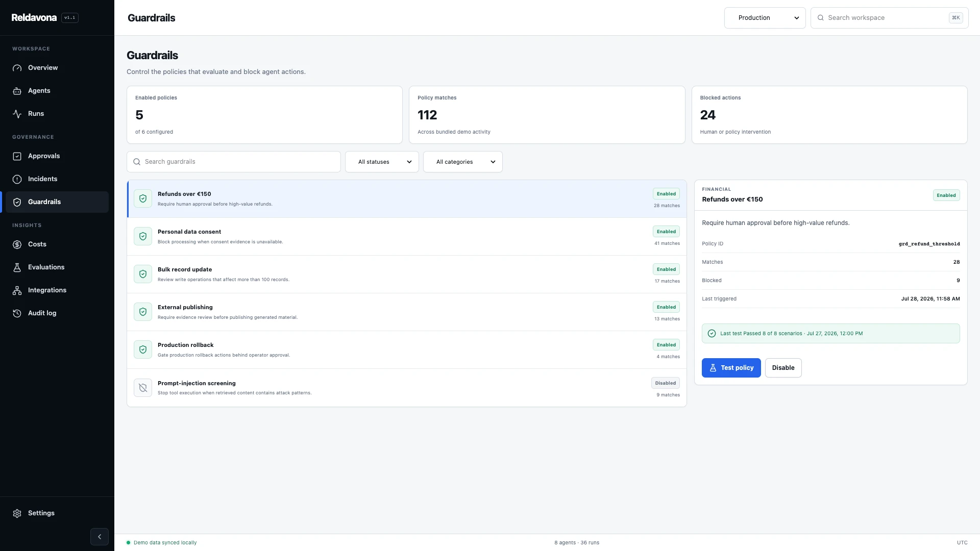Viewport: 980px width, 551px height.
Task: Open the Evaluations page
Action: coord(57,267)
